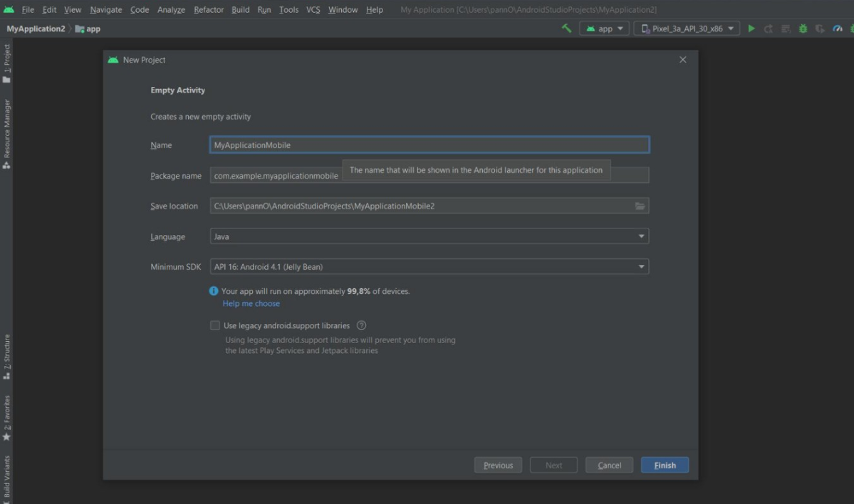The height and width of the screenshot is (504, 854).
Task: Click the Help me choose link
Action: coord(251,304)
